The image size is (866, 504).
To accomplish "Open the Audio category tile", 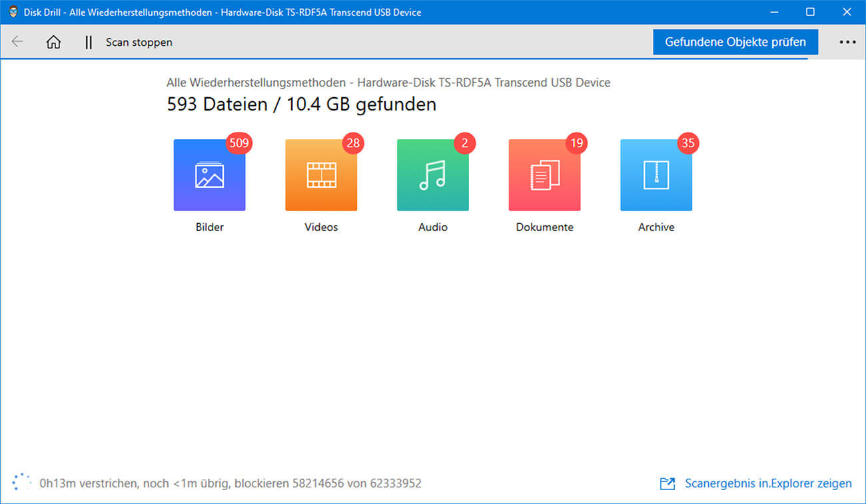I will pos(433,175).
